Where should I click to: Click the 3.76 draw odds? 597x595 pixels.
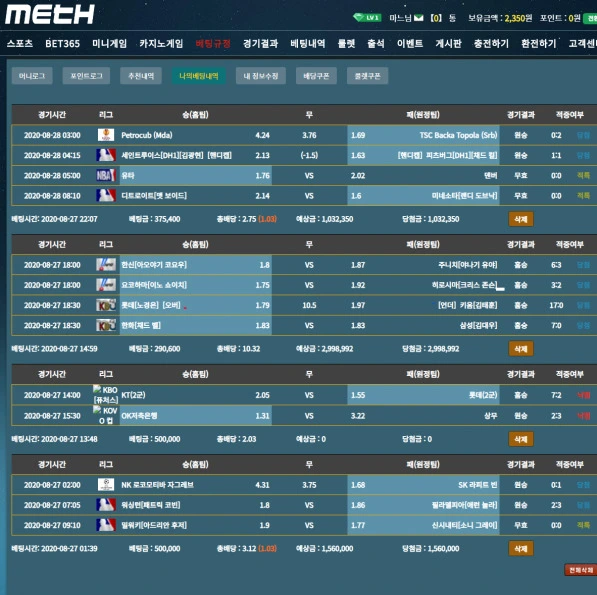point(309,135)
